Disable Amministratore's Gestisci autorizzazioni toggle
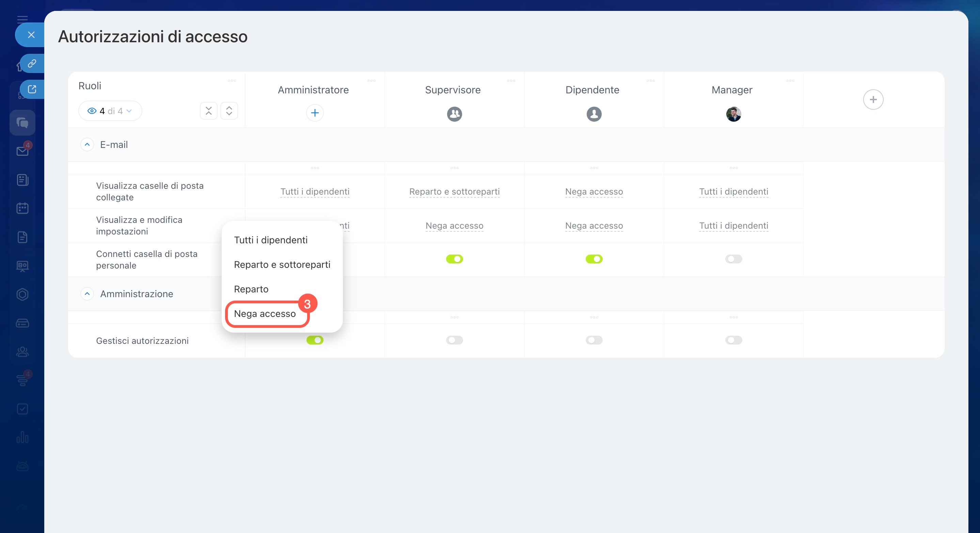This screenshot has height=533, width=980. [315, 340]
